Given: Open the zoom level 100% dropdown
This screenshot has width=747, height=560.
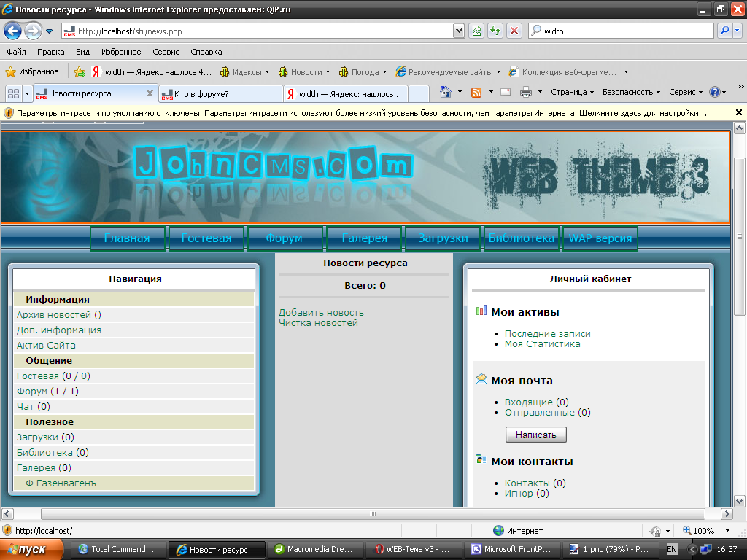Looking at the screenshot, I should pos(727,531).
